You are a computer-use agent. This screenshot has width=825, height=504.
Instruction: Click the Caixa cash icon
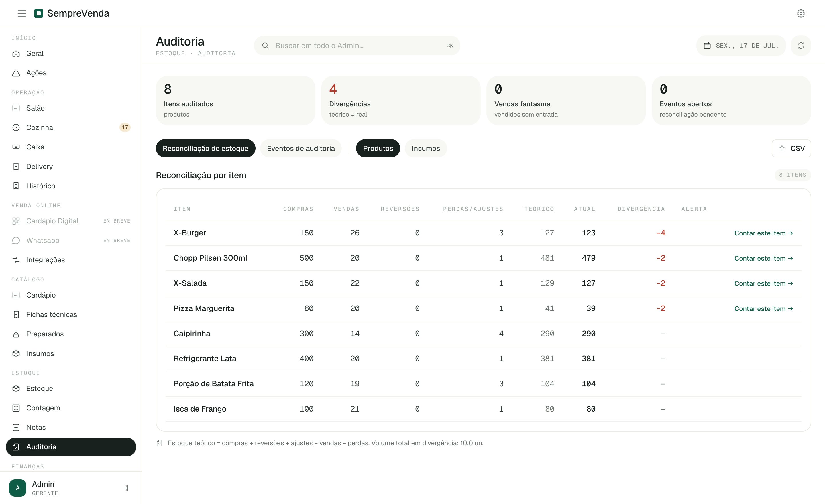16,147
